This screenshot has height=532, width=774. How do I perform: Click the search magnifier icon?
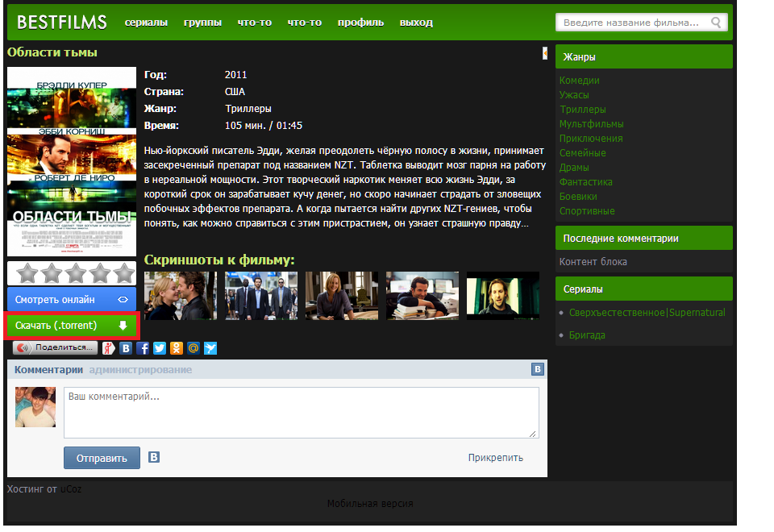point(716,23)
